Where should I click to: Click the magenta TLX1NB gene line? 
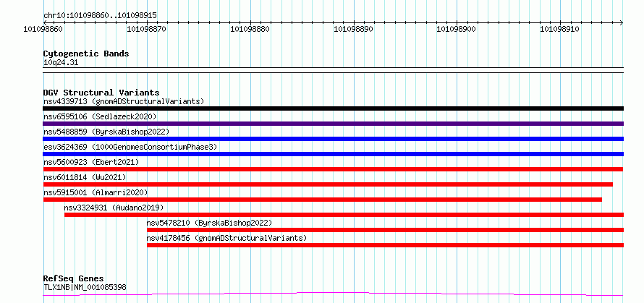[333, 294]
